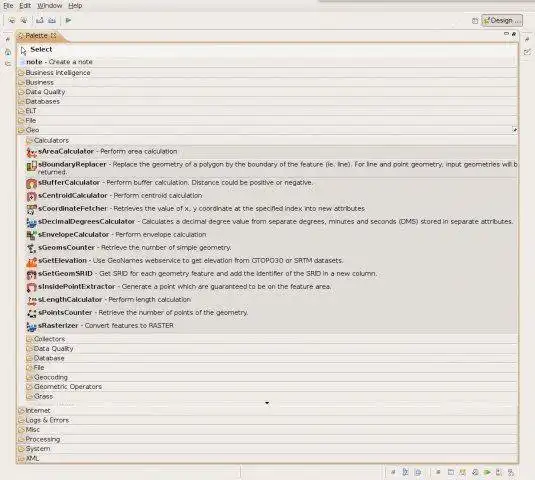Select the sInsidePointExtractor component icon
The height and width of the screenshot is (480, 535).
[x=31, y=288]
